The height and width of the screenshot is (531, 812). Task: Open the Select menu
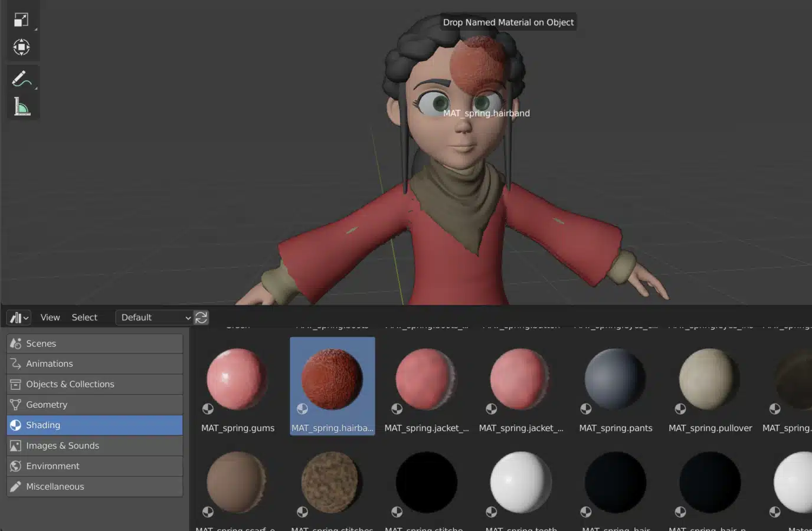84,317
